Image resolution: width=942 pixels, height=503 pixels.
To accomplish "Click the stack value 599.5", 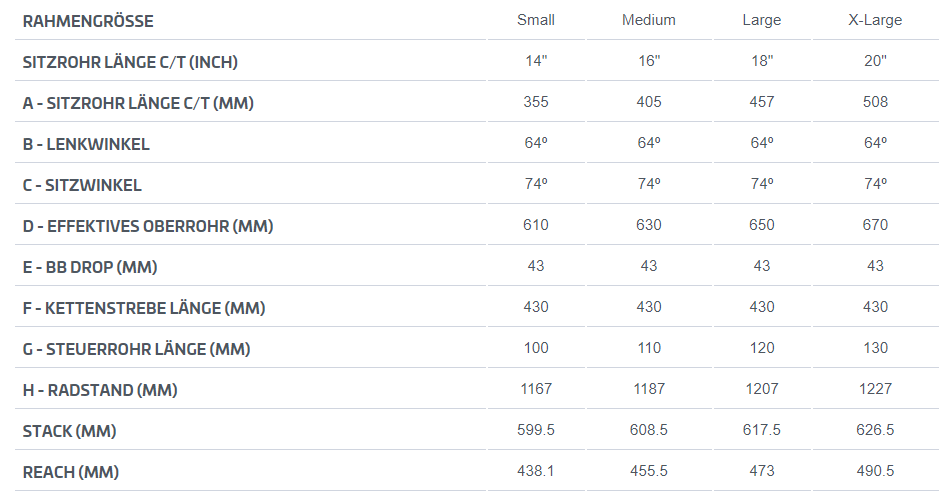I will pyautogui.click(x=536, y=430).
